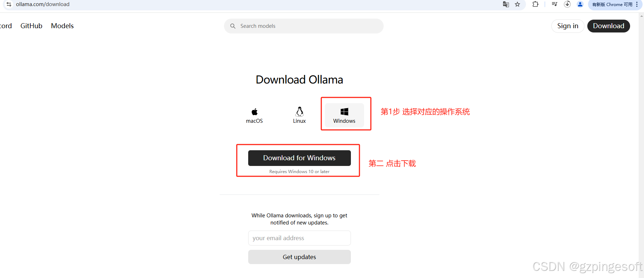Screen dimensions: 644x278
Task: Click the Chrome translate page icon
Action: coord(506,4)
